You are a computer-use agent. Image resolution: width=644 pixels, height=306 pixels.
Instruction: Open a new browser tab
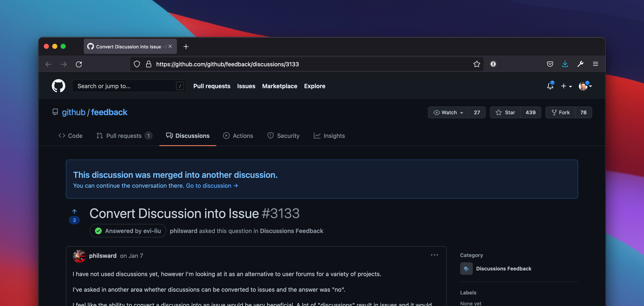[x=186, y=47]
